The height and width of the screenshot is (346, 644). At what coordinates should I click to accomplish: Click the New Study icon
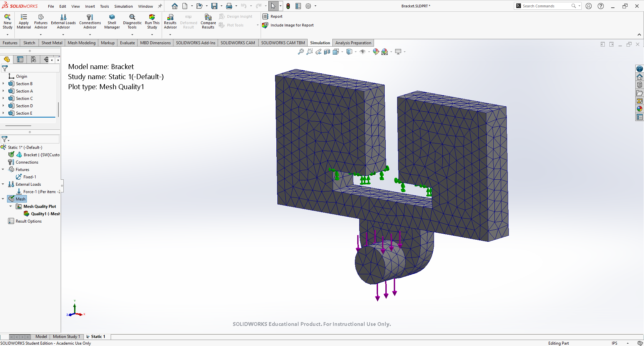[7, 21]
